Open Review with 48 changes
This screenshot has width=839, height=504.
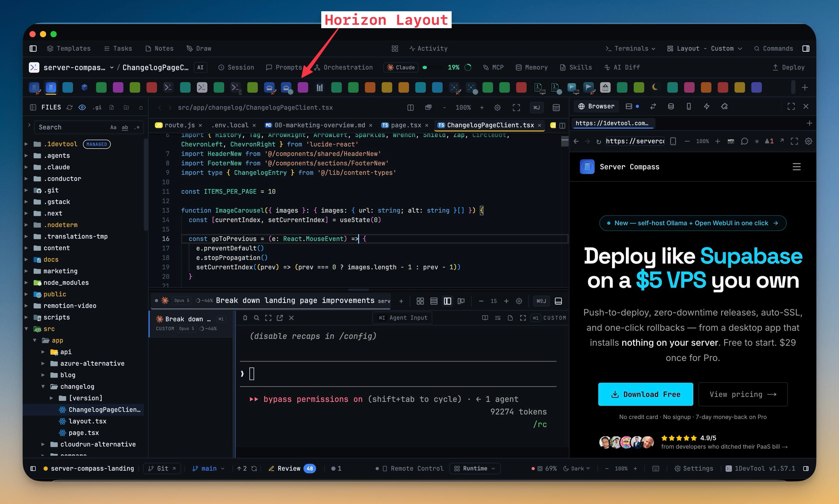pyautogui.click(x=292, y=469)
